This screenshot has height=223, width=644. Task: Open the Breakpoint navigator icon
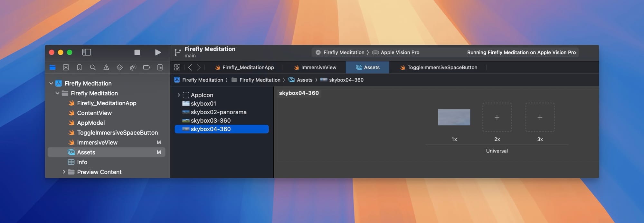coord(146,67)
